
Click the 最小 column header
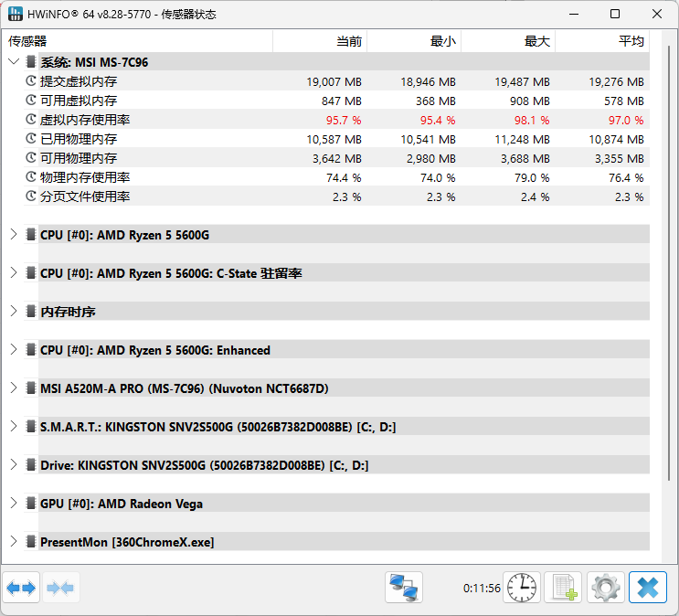(x=414, y=41)
